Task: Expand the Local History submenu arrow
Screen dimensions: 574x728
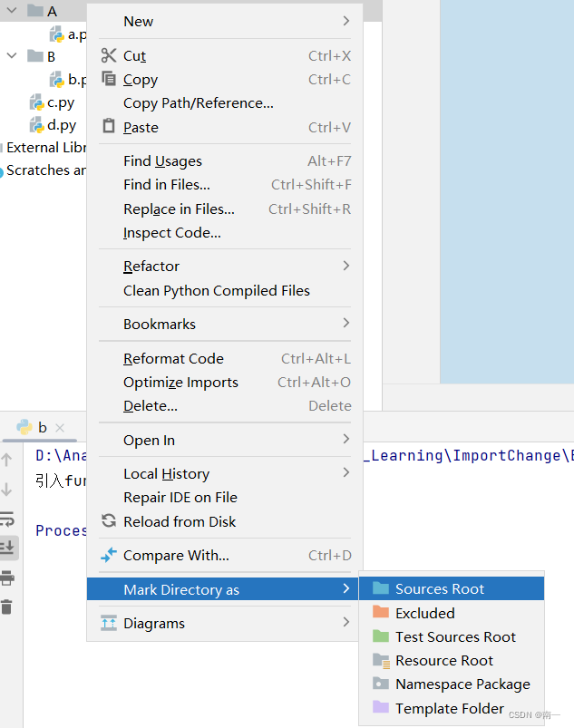Action: [x=346, y=472]
